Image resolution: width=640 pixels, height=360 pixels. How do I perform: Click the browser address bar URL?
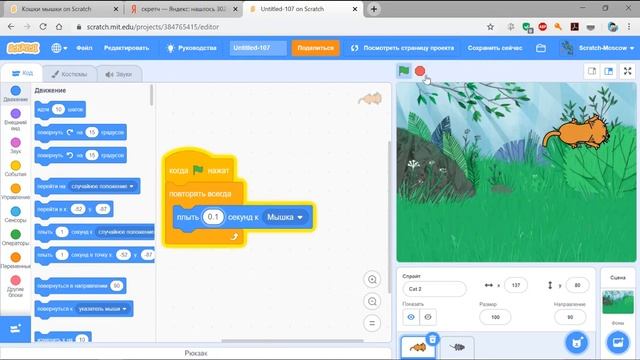pos(153,27)
